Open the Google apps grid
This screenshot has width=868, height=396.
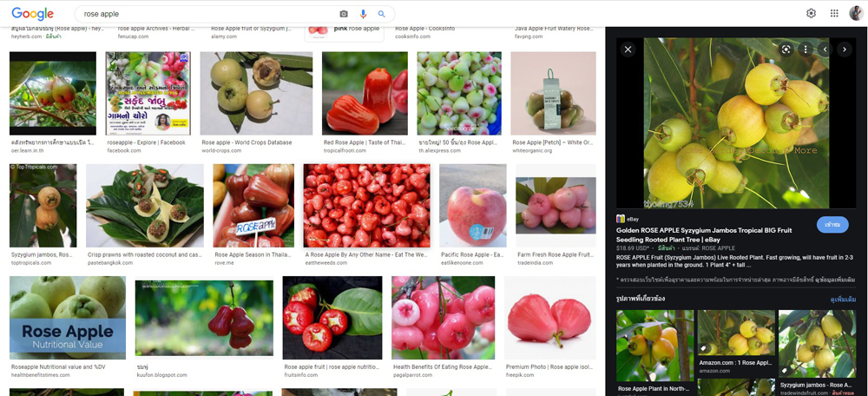pos(834,13)
